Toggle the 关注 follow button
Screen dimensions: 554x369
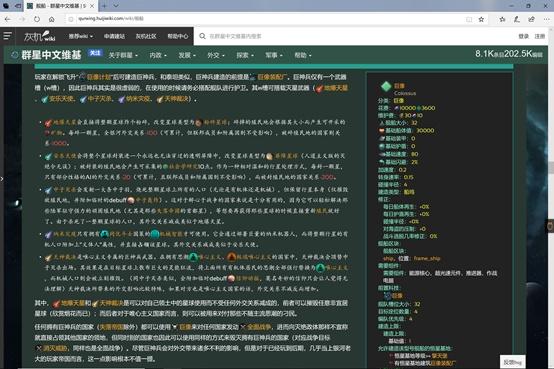(x=95, y=53)
